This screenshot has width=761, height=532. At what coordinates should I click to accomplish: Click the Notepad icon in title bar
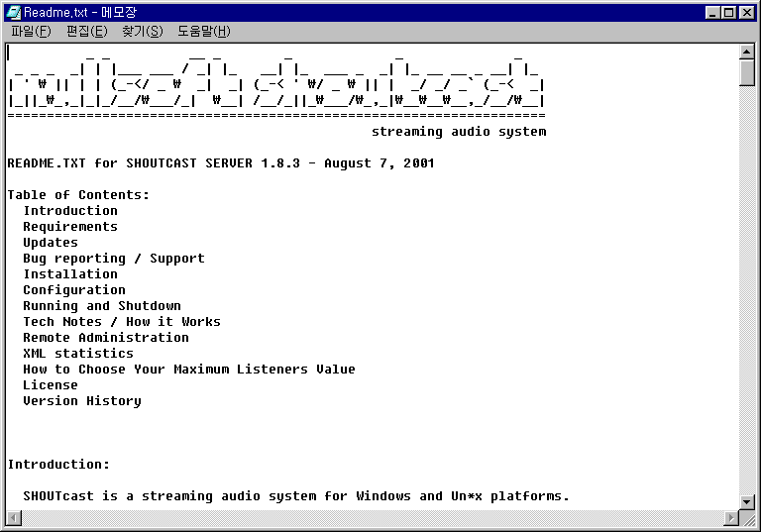pyautogui.click(x=13, y=12)
